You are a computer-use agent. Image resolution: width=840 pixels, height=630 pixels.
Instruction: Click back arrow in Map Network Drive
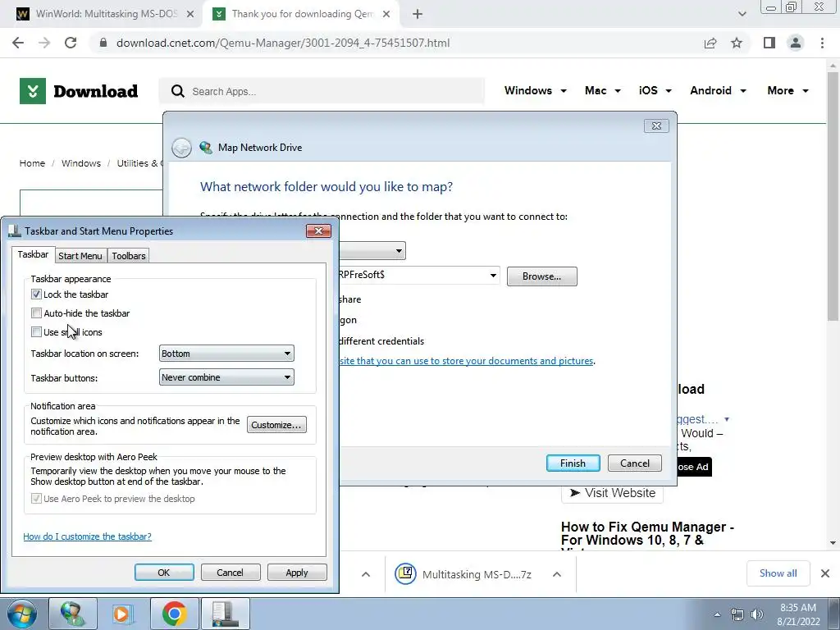pyautogui.click(x=181, y=148)
